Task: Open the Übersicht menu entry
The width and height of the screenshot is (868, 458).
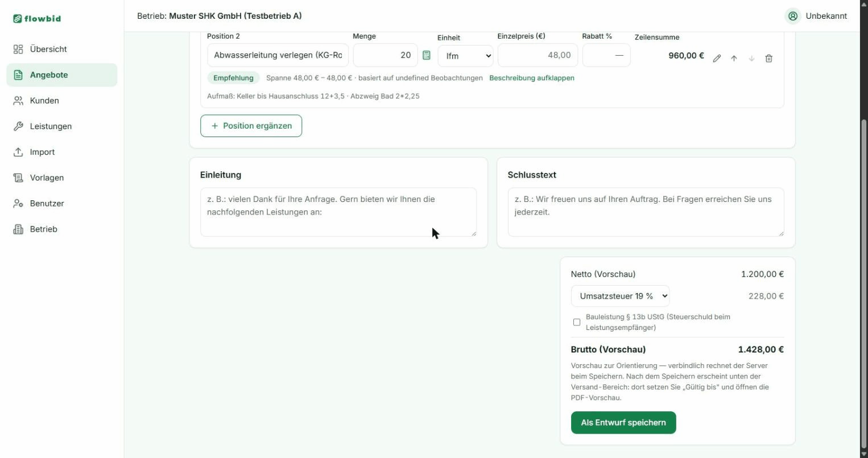Action: coord(62,49)
